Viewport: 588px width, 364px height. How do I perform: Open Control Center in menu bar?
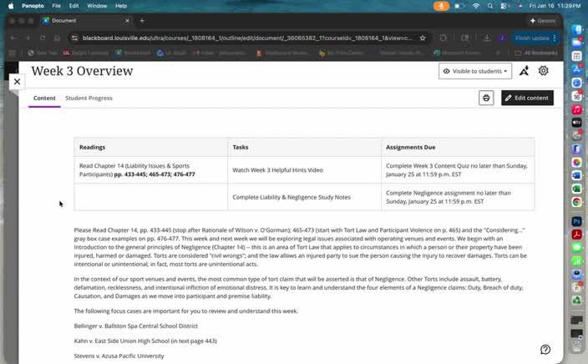click(x=504, y=6)
